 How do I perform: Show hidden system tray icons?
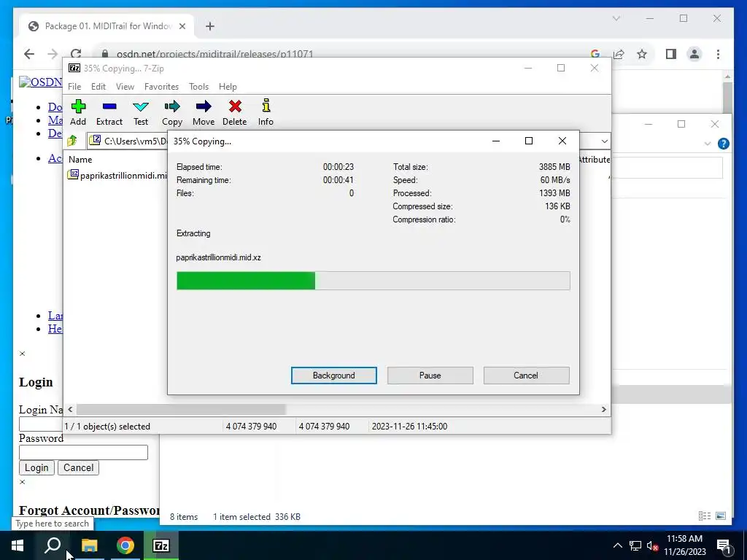click(617, 545)
